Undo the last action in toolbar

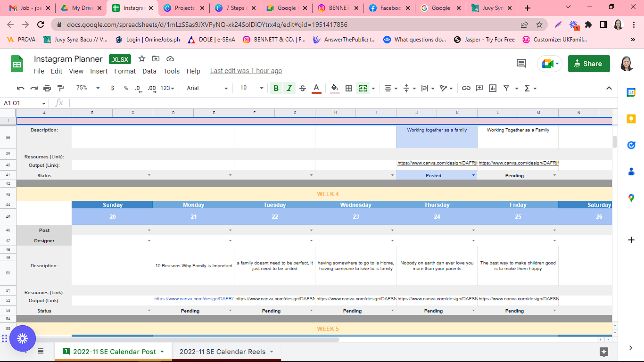pyautogui.click(x=20, y=88)
